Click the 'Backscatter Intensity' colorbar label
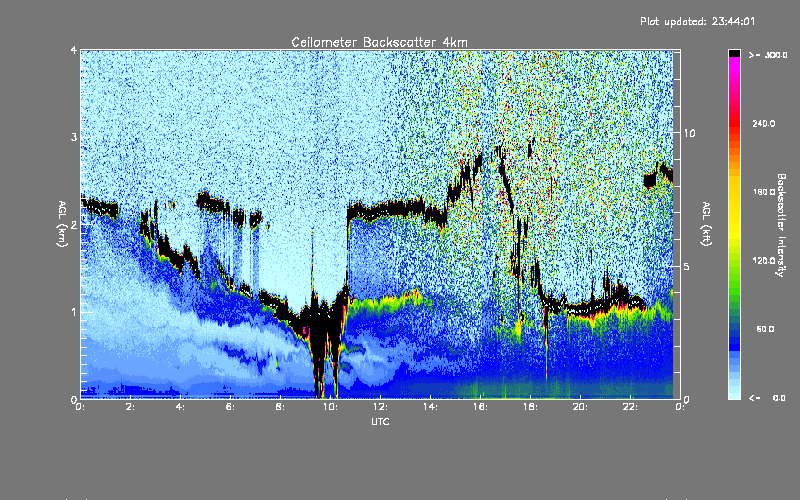 (x=781, y=225)
